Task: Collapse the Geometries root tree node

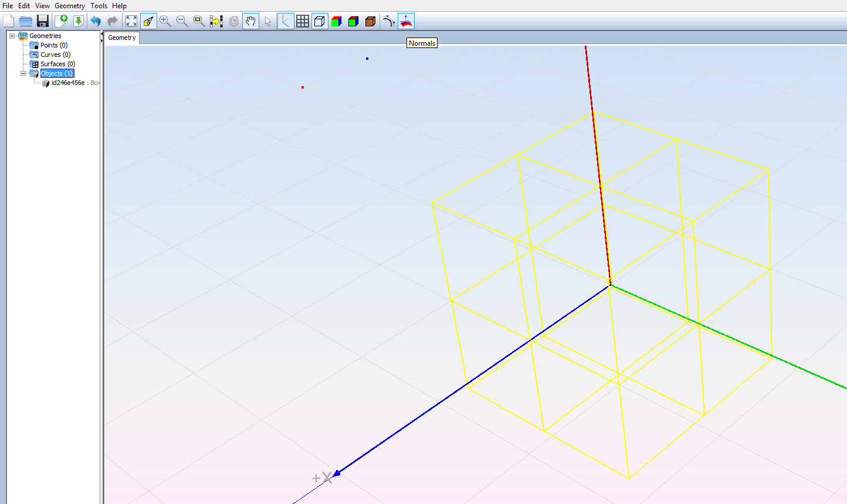Action: point(12,36)
